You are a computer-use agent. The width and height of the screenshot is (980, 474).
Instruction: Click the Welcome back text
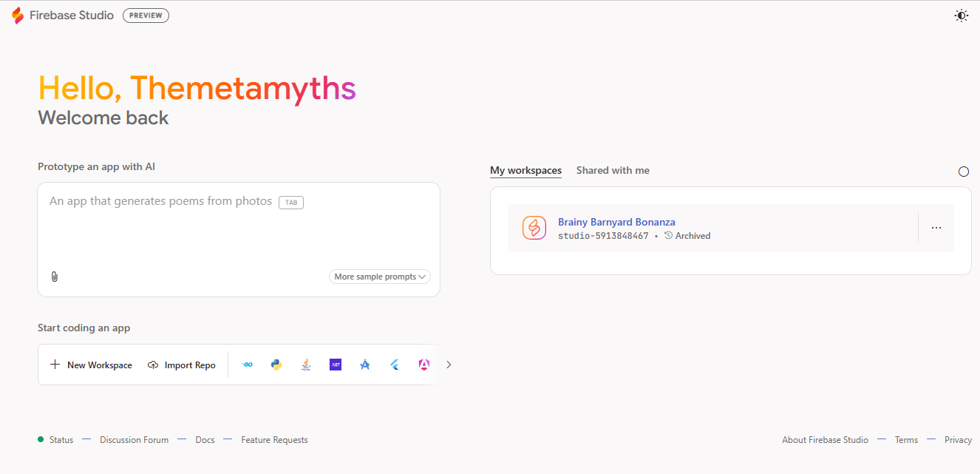(x=103, y=118)
